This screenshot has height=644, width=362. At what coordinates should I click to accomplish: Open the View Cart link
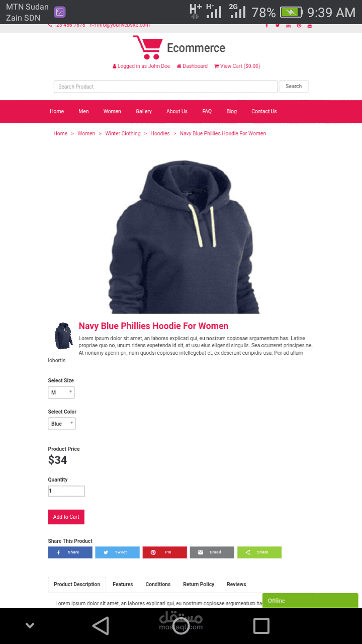(x=237, y=66)
